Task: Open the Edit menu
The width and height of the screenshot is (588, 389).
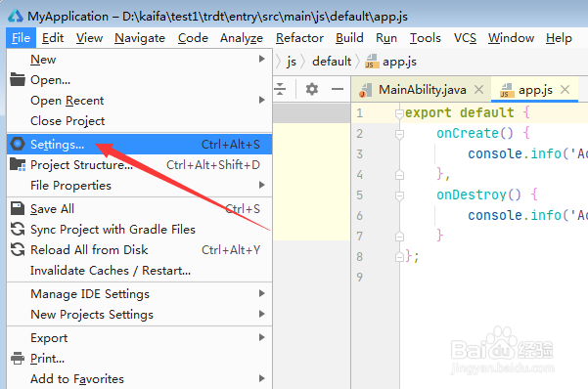Action: point(53,38)
